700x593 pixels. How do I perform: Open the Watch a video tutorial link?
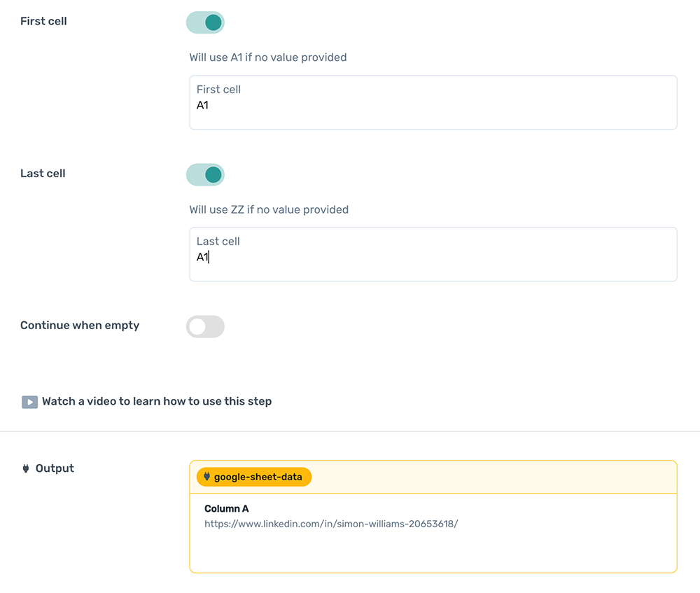coord(157,402)
